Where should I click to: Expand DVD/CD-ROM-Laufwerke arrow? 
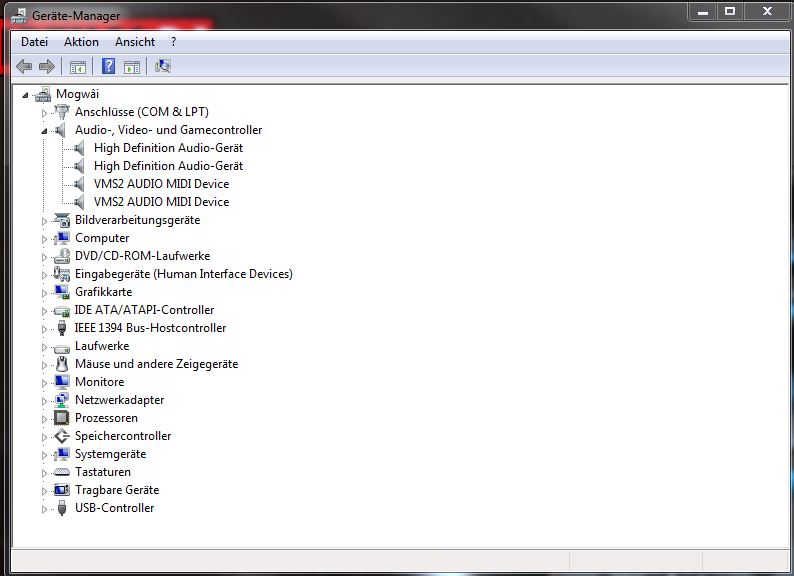click(44, 257)
